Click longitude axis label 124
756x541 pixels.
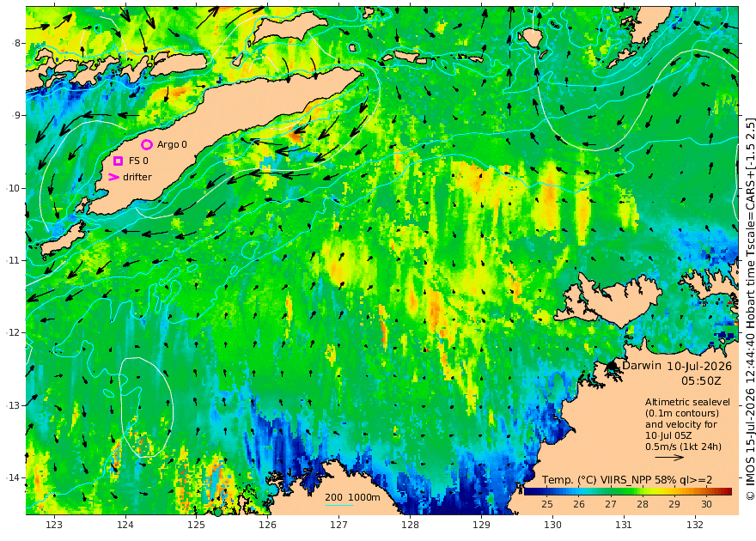(125, 525)
